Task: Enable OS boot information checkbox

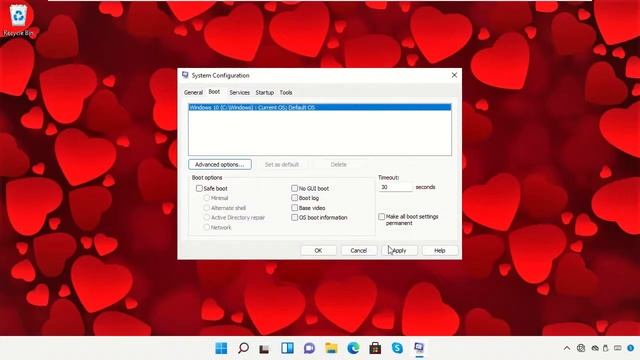Action: coord(294,218)
